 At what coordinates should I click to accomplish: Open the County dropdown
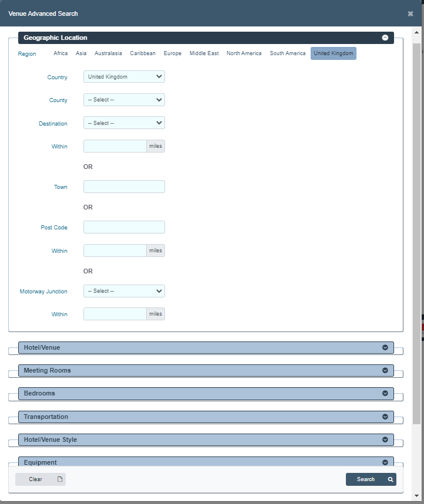click(124, 100)
